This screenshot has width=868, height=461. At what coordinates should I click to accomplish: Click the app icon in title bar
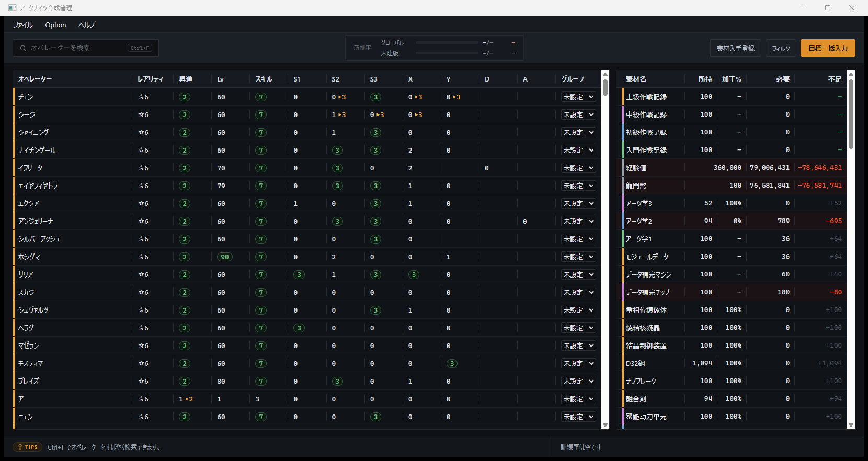[x=12, y=8]
